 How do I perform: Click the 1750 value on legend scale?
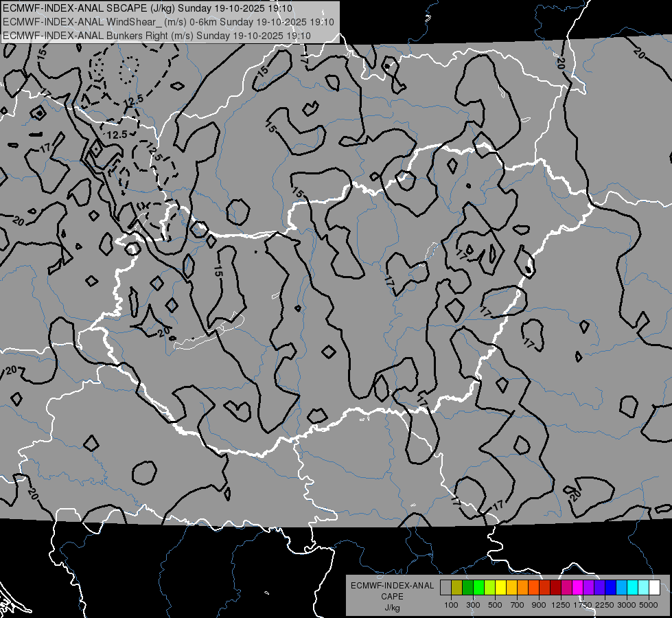point(583,605)
